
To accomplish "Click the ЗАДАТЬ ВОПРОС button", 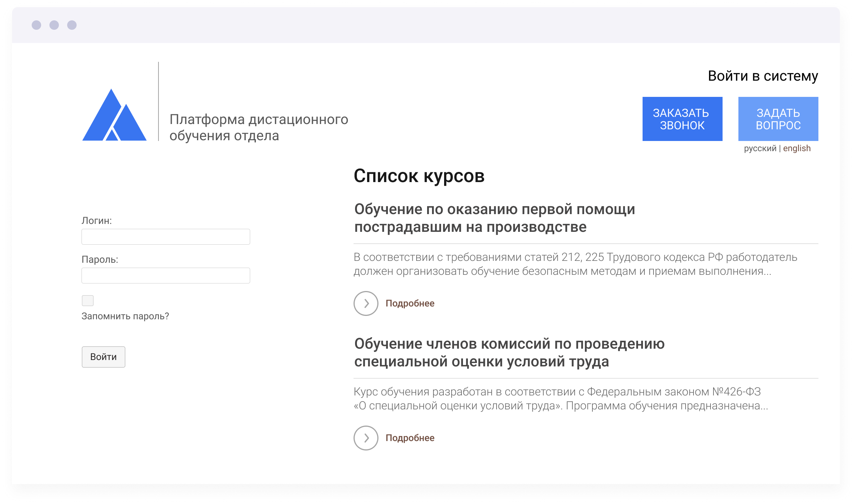I will click(778, 119).
